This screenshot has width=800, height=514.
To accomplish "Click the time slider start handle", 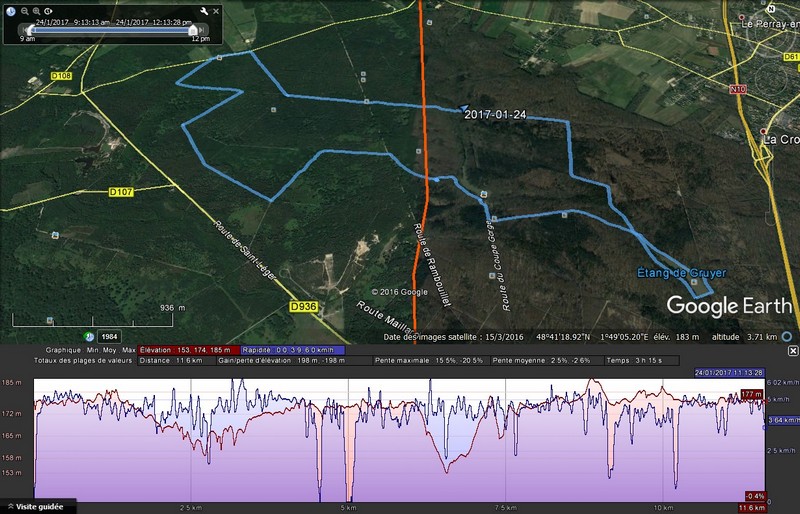I will [x=32, y=30].
